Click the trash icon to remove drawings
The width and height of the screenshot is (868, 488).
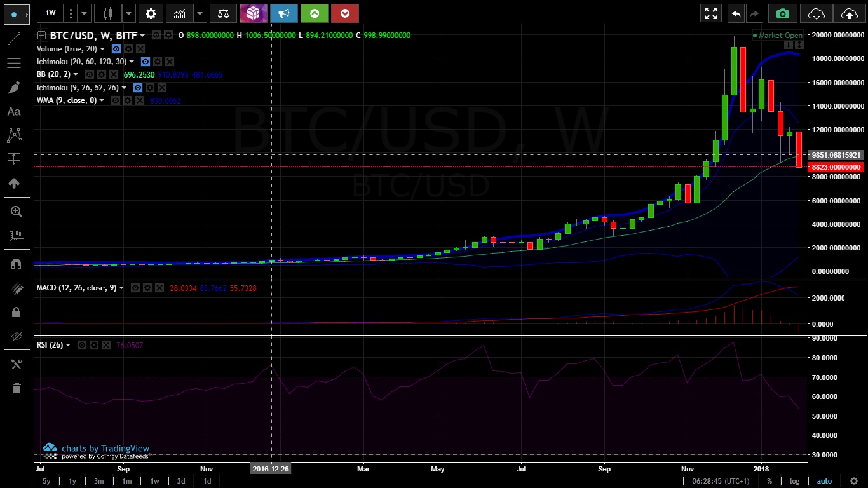click(17, 388)
